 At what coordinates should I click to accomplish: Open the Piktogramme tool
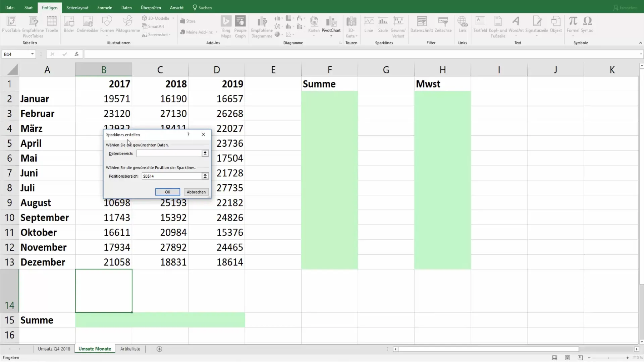pyautogui.click(x=127, y=24)
